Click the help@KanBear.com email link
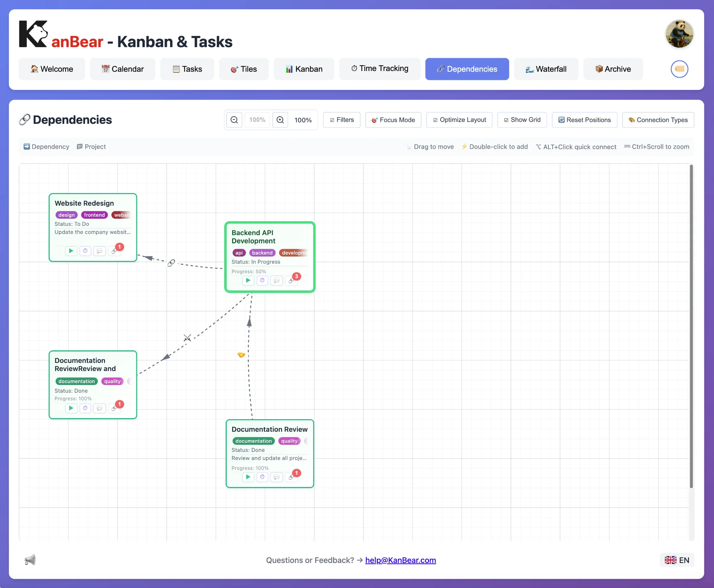Viewport: 714px width, 588px height. coord(401,560)
